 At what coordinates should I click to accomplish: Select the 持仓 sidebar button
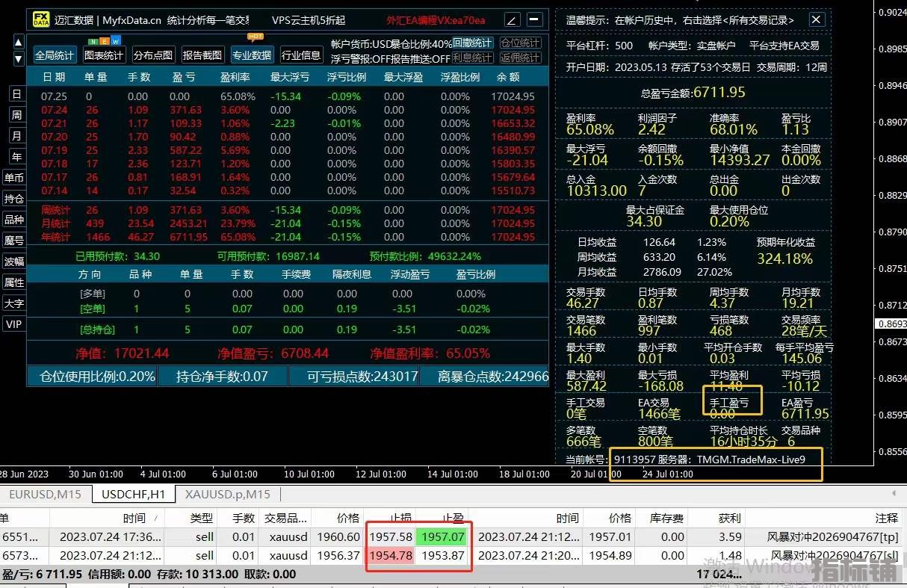(x=14, y=199)
